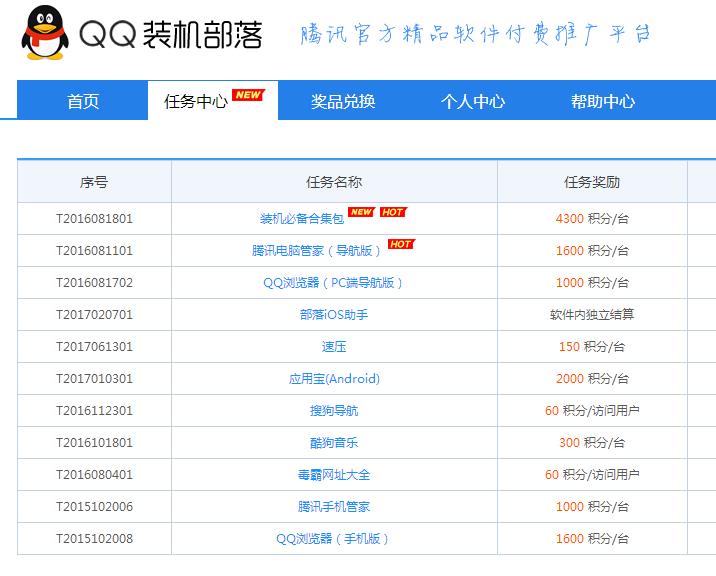
Task: Select task number T2016081801
Action: pyautogui.click(x=94, y=219)
